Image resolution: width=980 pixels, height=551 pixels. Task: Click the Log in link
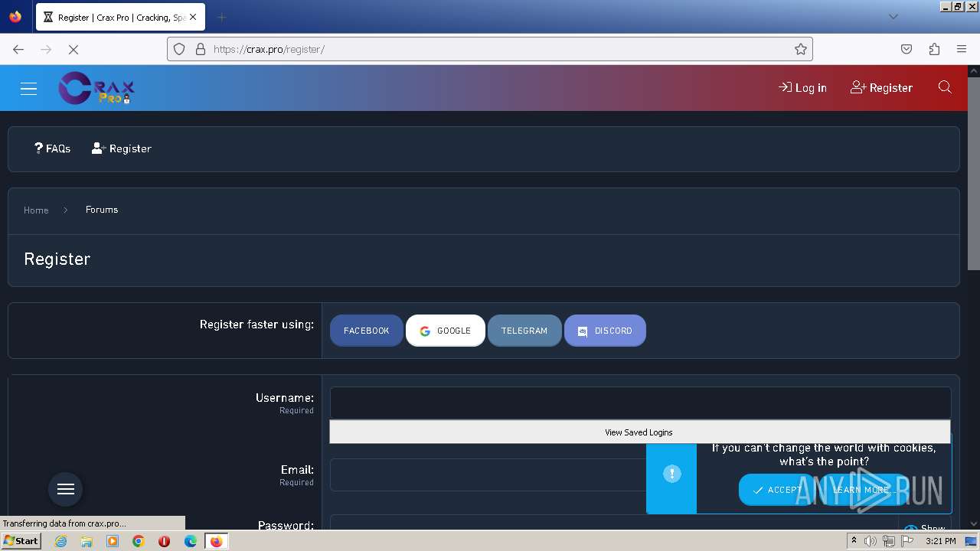click(x=802, y=87)
